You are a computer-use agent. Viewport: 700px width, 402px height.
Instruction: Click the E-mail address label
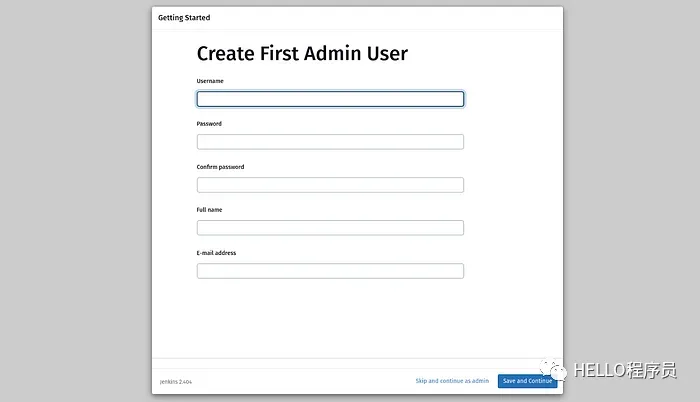click(216, 253)
